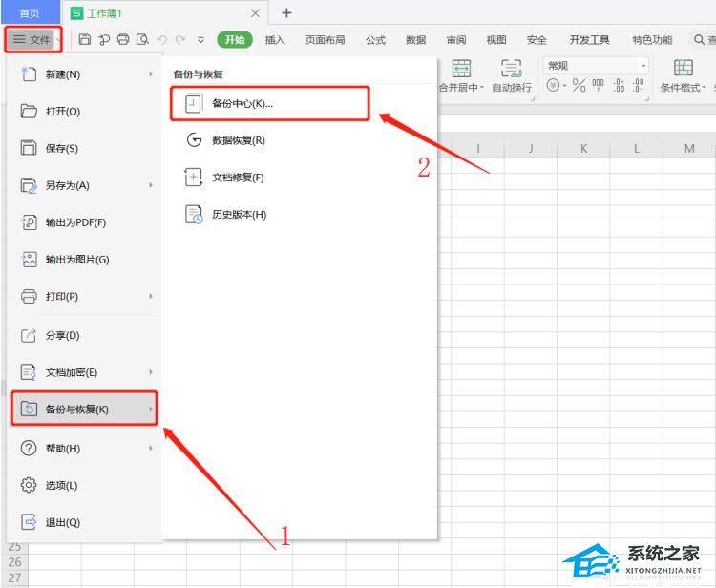Viewport: 716px width, 588px height.
Task: Select row 26 header
Action: point(14,561)
